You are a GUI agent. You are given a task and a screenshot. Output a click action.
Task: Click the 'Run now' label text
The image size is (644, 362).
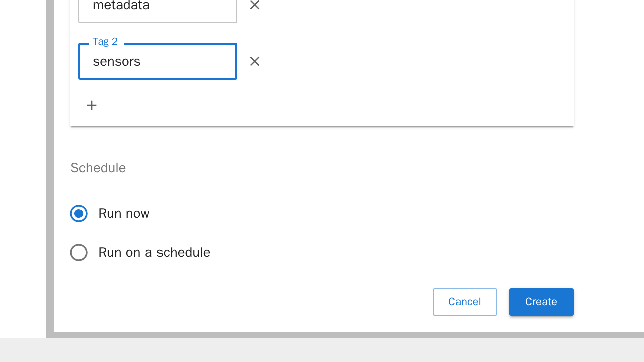tap(124, 214)
